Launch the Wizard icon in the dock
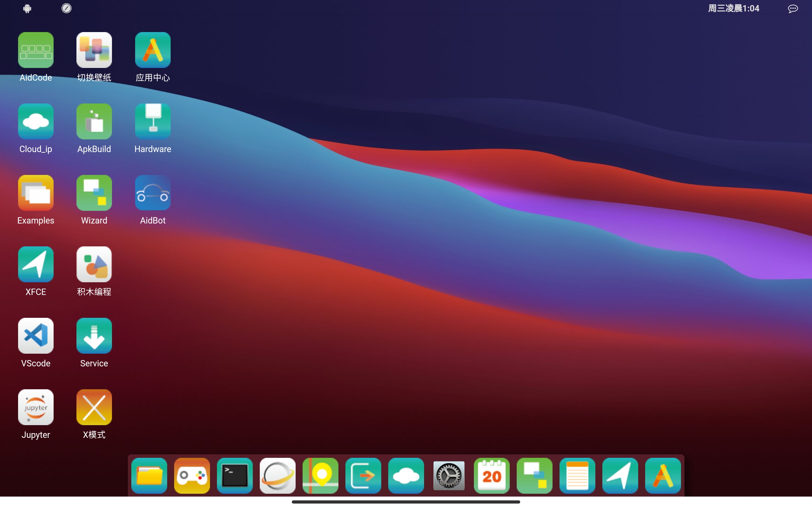This screenshot has width=812, height=508. (534, 476)
